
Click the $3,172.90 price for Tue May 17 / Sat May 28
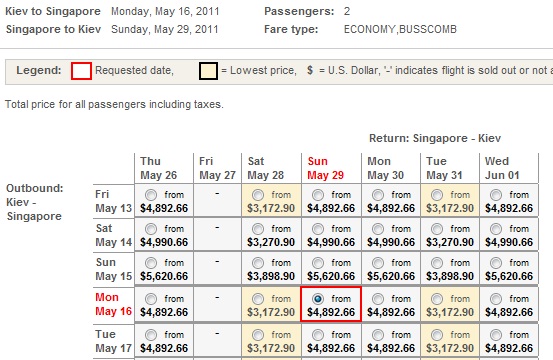coord(271,348)
